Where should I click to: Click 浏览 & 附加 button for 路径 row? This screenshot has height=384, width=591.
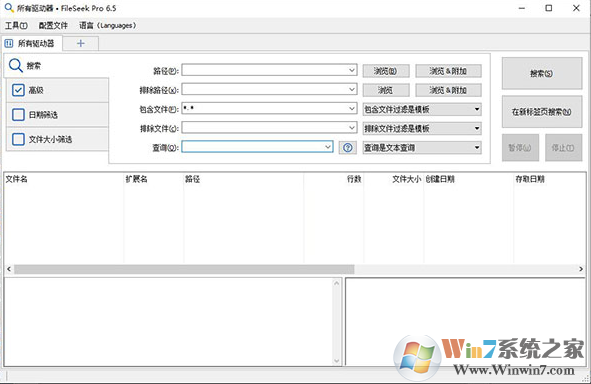click(448, 71)
